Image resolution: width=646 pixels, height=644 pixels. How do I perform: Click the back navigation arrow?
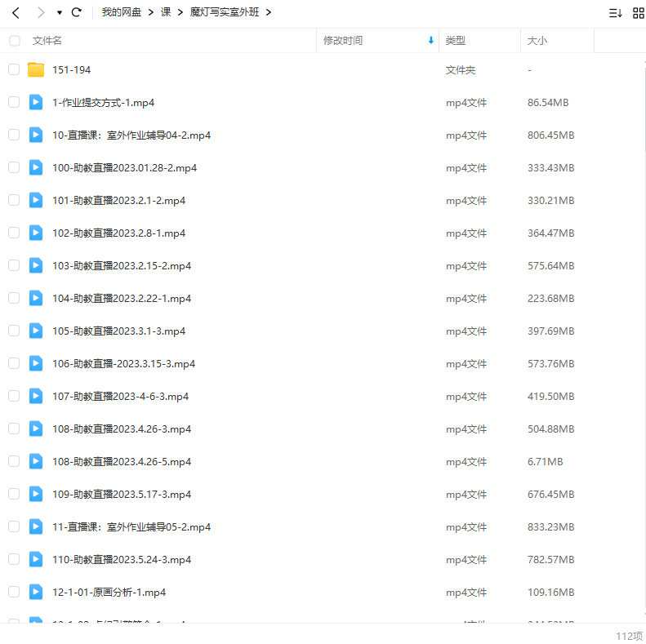16,13
